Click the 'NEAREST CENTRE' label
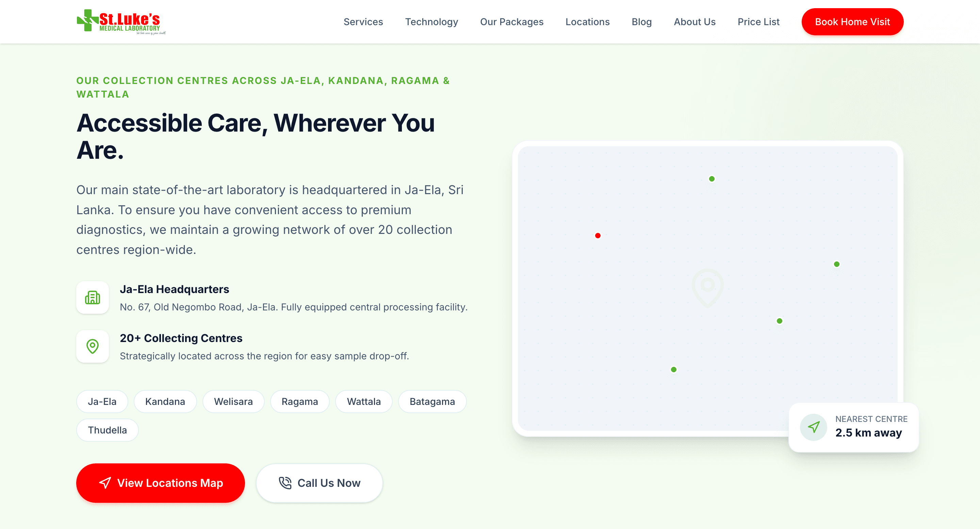The image size is (980, 529). coord(871,419)
